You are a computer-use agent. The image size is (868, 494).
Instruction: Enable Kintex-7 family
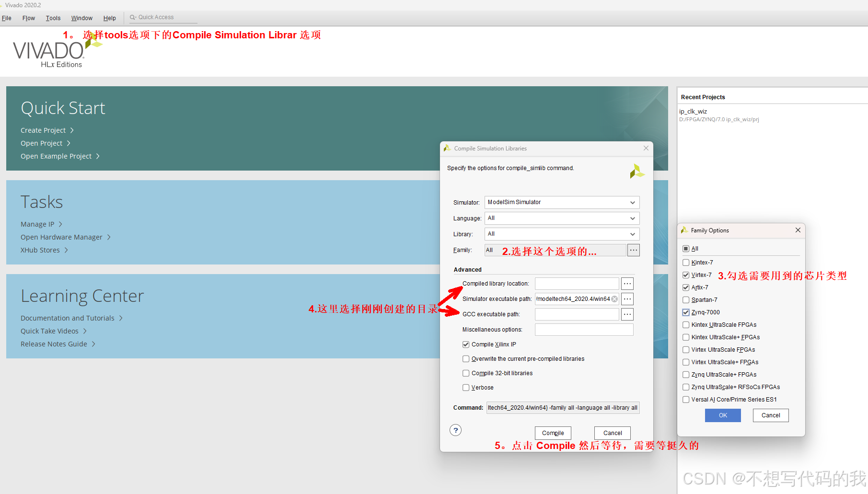click(x=686, y=263)
